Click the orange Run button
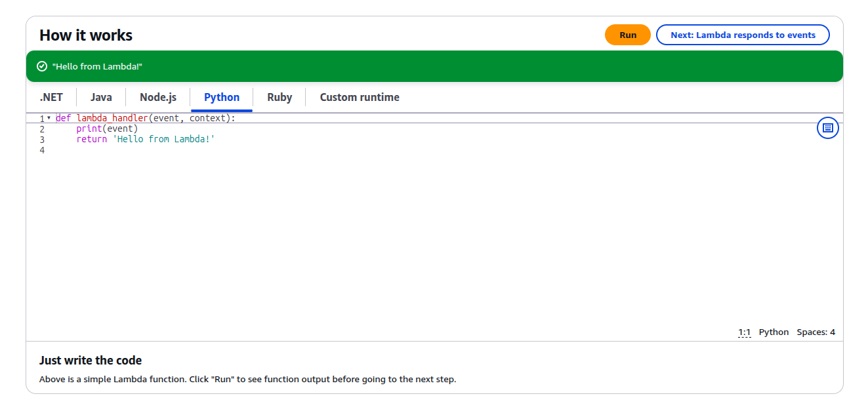The height and width of the screenshot is (415, 868). coord(627,35)
